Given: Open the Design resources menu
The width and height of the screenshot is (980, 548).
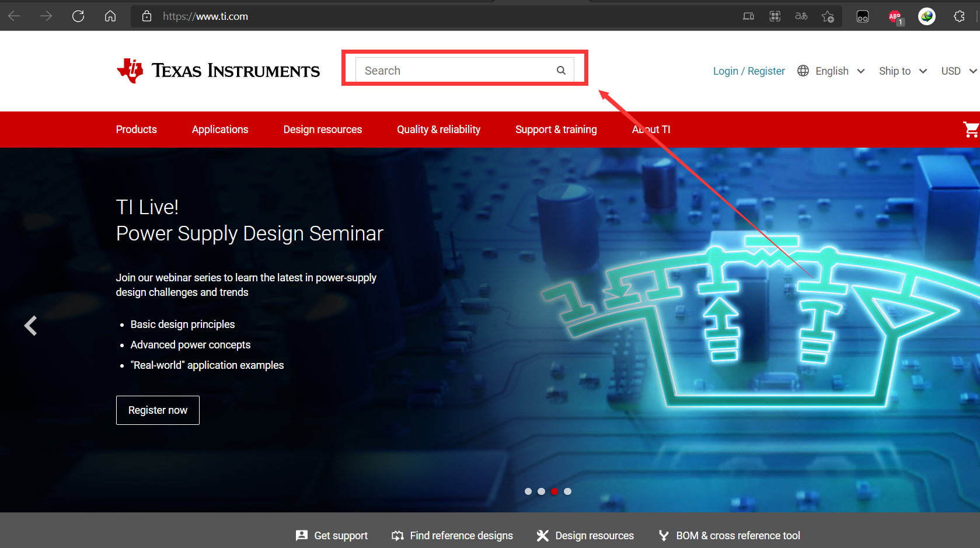Looking at the screenshot, I should tap(323, 130).
